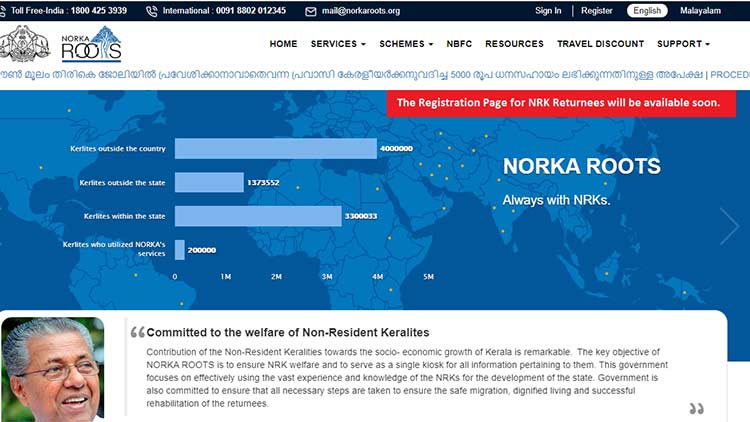This screenshot has width=750, height=422.
Task: Click the Kerala government emblem
Action: [x=25, y=44]
